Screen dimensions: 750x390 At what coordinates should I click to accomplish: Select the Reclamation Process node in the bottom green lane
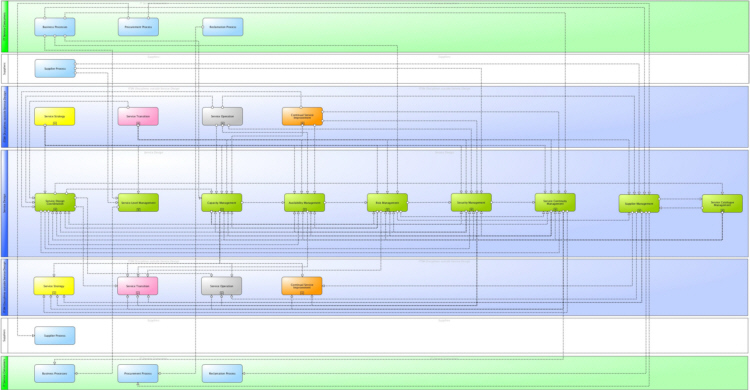point(222,373)
